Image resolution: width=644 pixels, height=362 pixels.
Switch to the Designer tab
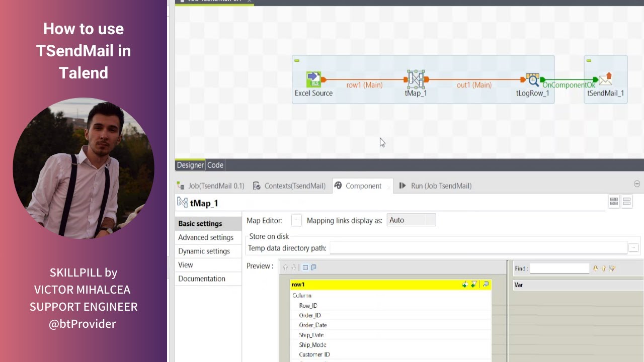point(190,165)
